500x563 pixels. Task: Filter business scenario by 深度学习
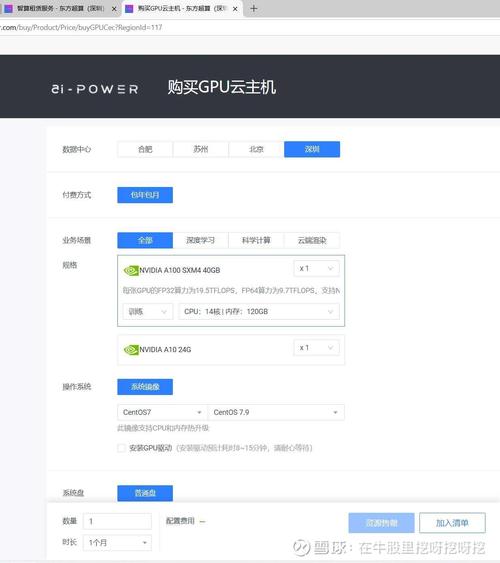pyautogui.click(x=201, y=241)
